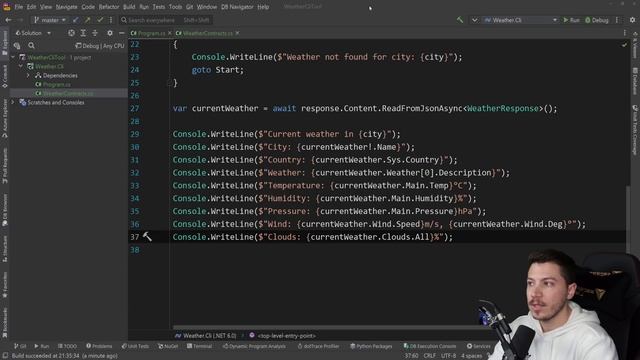The image size is (640, 360).
Task: Click the Solution panel search icon
Action: coord(31,46)
